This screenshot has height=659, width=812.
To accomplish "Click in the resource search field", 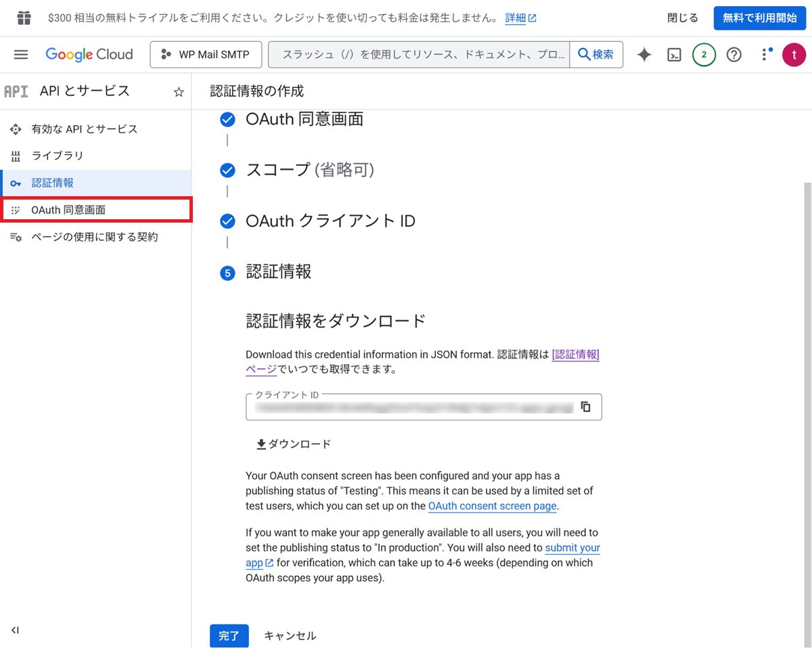I will click(420, 55).
